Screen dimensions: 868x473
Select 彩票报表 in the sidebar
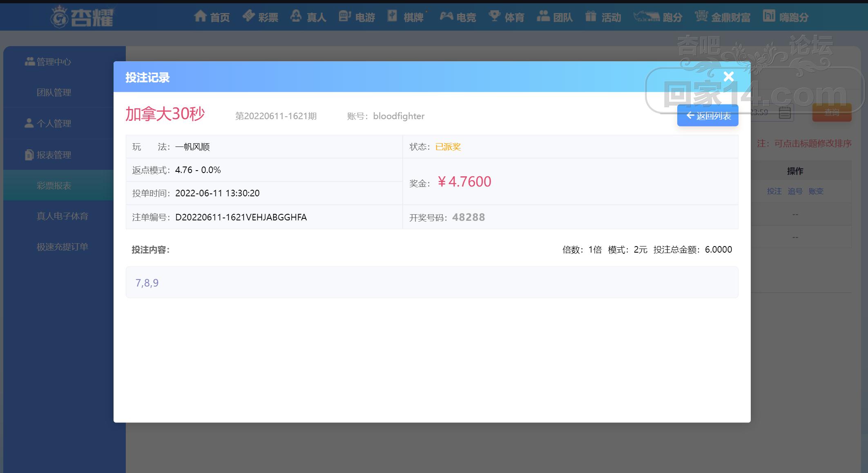54,186
